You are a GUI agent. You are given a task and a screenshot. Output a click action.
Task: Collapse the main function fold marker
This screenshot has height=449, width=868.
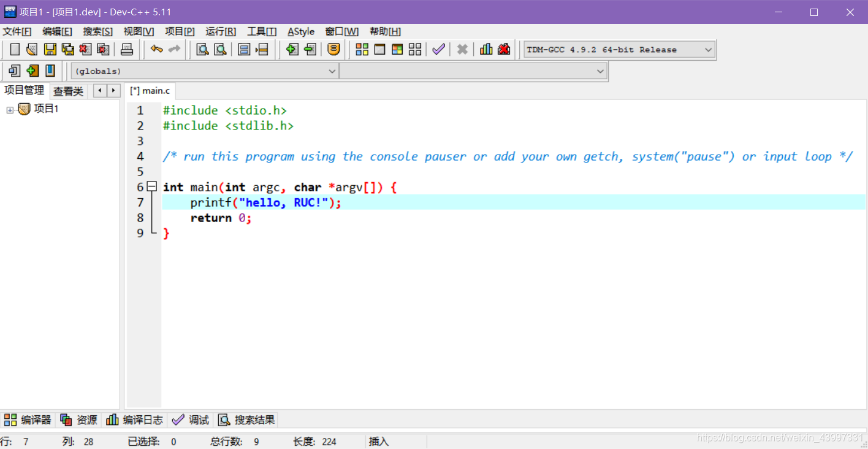pyautogui.click(x=152, y=187)
